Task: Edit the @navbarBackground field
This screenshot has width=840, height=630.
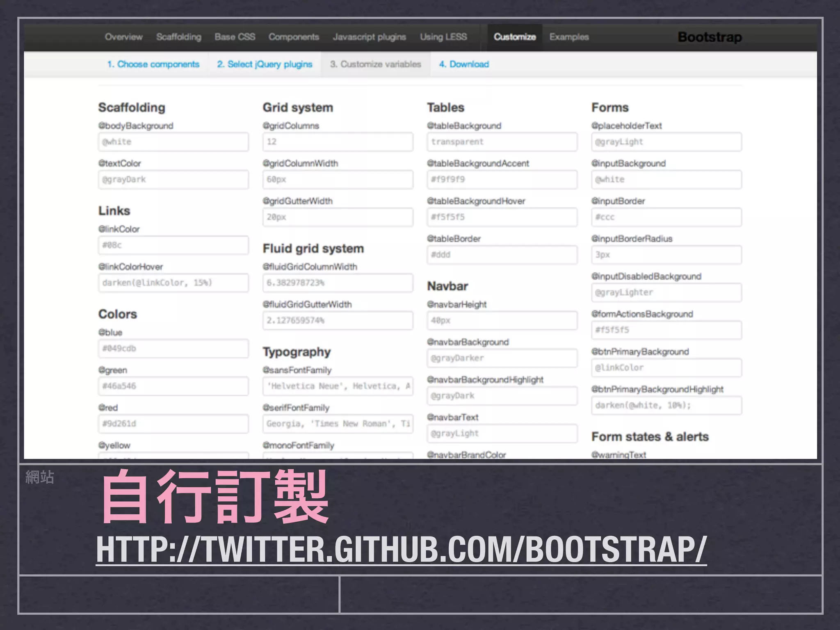Action: point(502,358)
